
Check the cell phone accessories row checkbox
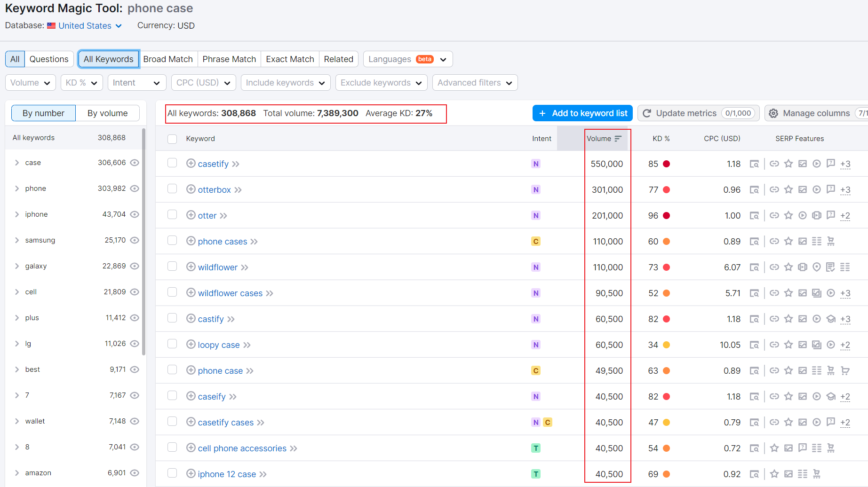pos(172,447)
